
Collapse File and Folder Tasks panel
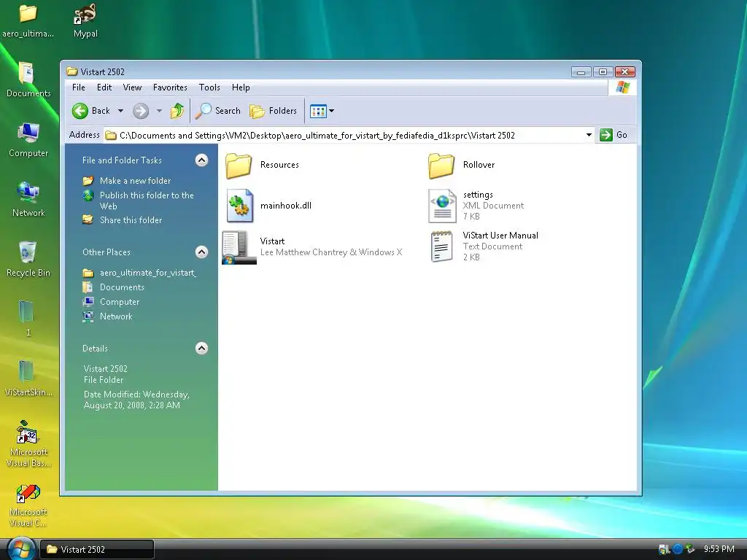[x=201, y=160]
